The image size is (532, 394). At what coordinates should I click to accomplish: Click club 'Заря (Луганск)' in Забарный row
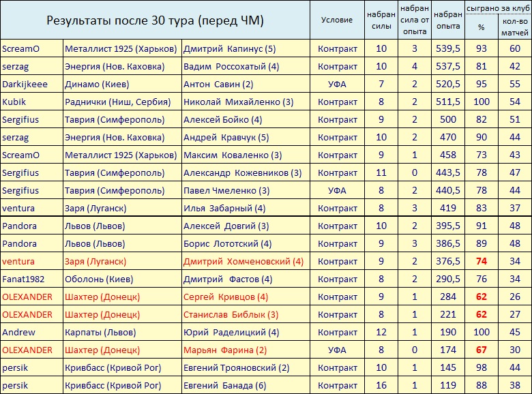click(95, 208)
